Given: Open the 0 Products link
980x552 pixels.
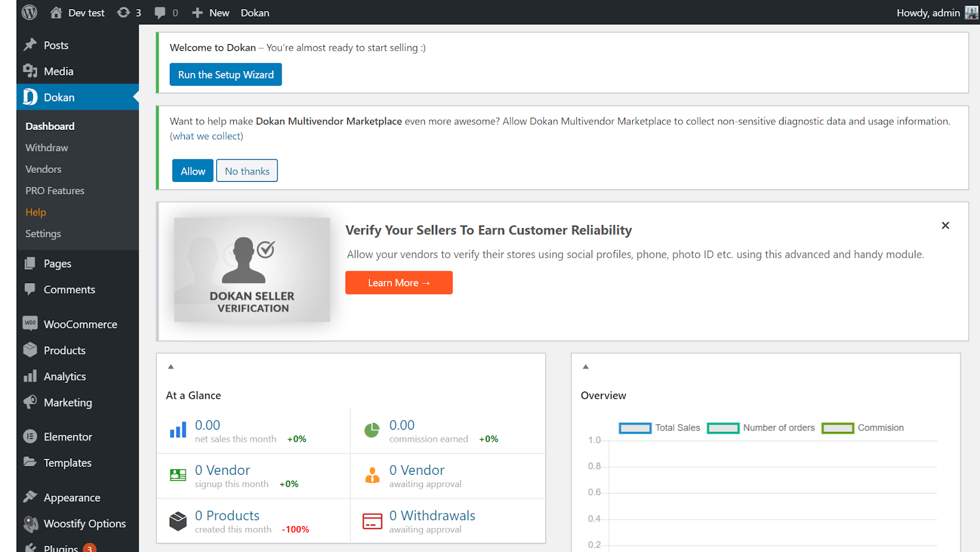Looking at the screenshot, I should pos(227,515).
